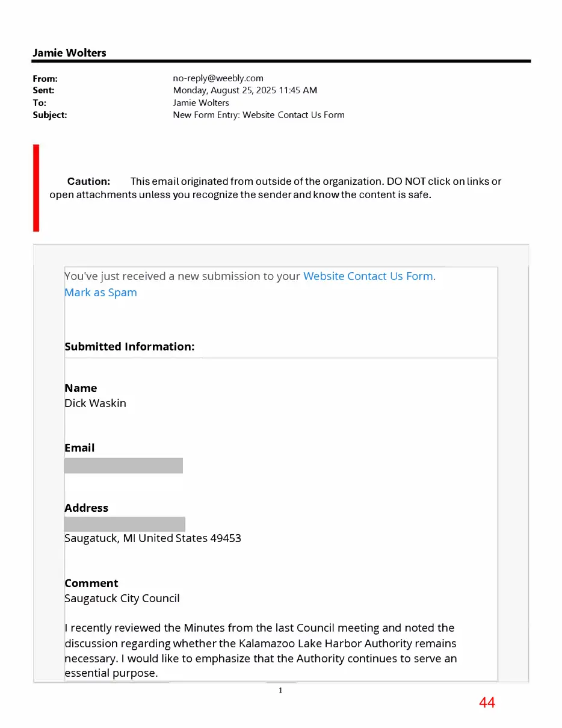Viewport: 562px width, 728px height.
Task: Click the Comment field label
Action: (91, 583)
